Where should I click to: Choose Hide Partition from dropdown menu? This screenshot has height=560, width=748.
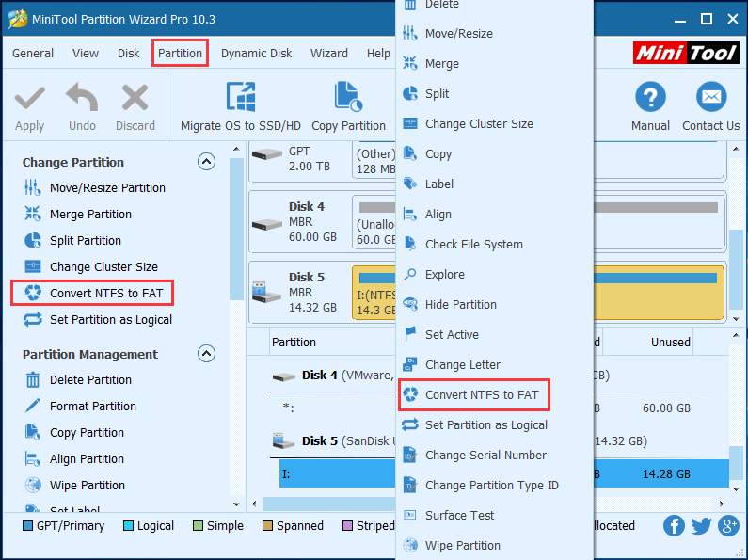coord(495,304)
